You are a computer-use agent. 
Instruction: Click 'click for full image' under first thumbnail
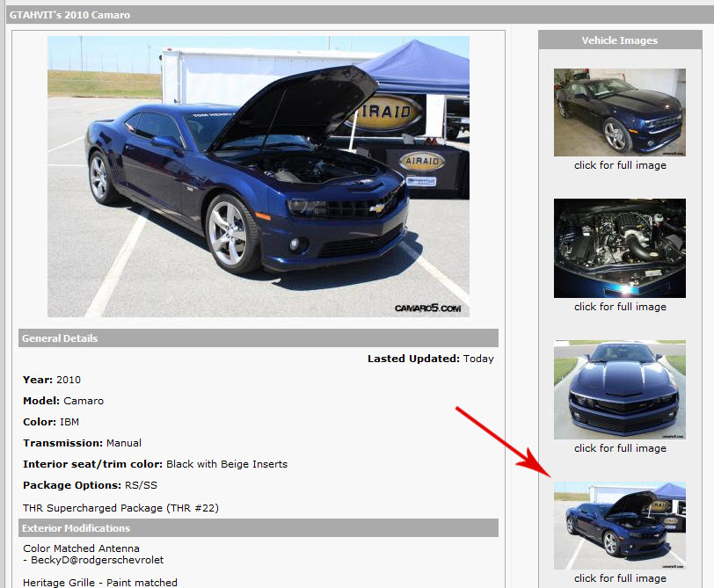point(619,164)
